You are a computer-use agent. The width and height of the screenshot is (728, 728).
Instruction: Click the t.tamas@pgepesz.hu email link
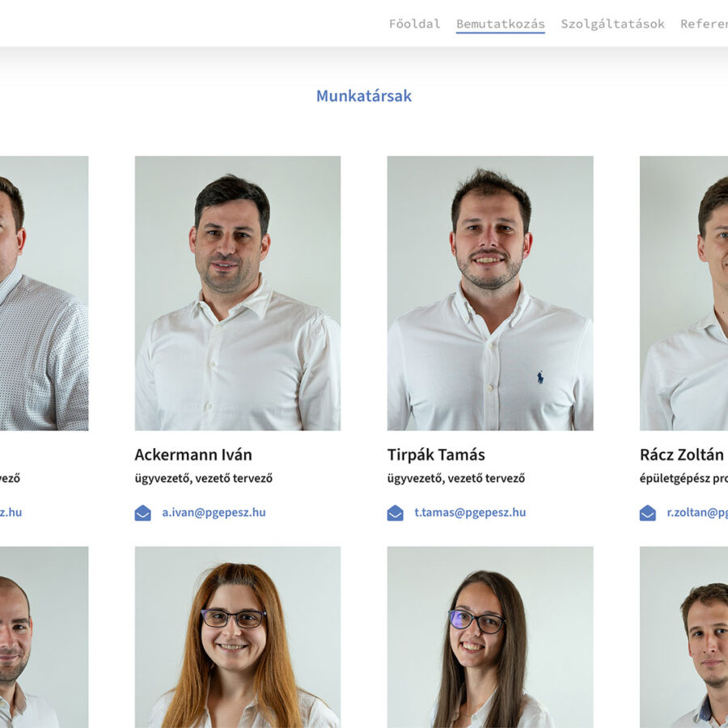[x=470, y=513]
